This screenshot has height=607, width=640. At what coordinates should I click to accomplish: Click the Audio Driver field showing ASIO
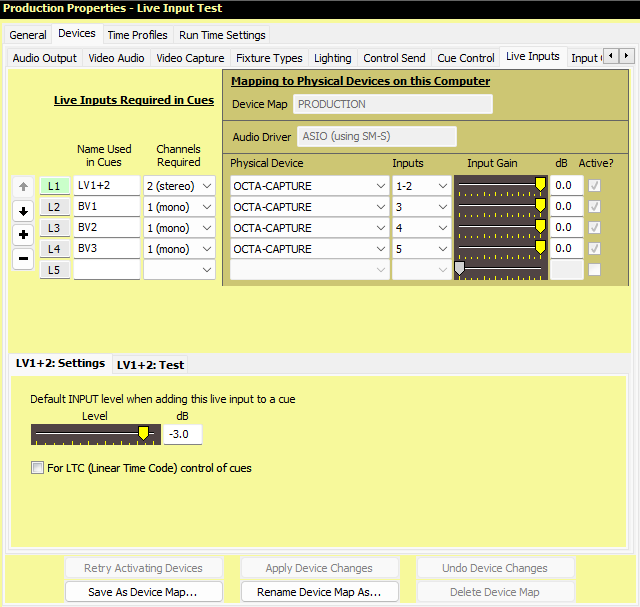(377, 136)
